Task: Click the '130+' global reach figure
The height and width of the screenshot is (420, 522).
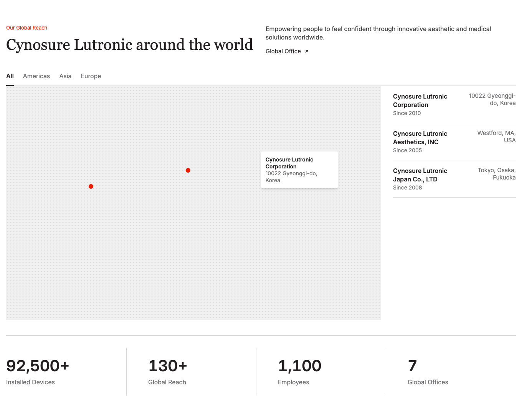Action: (168, 366)
